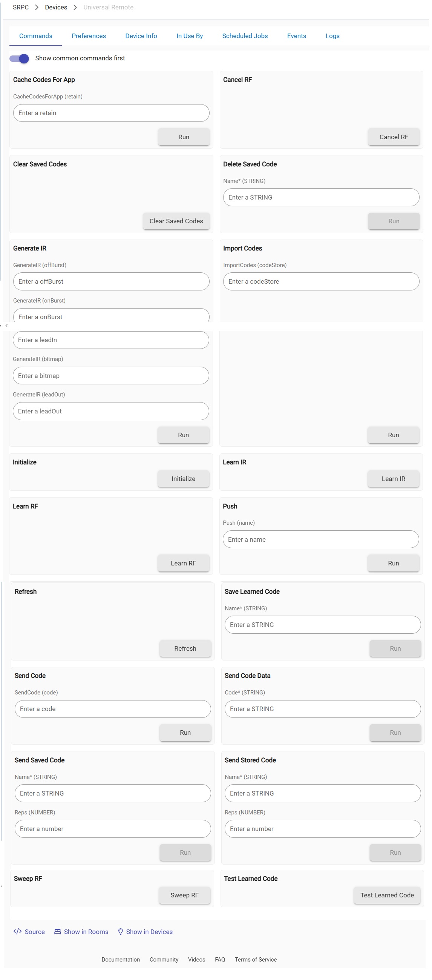Open the Device Info tab
The height and width of the screenshot is (980, 432).
141,36
